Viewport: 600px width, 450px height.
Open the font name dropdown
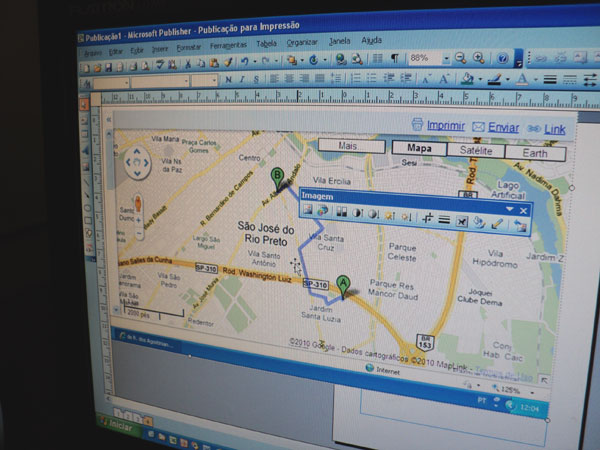pos(186,81)
